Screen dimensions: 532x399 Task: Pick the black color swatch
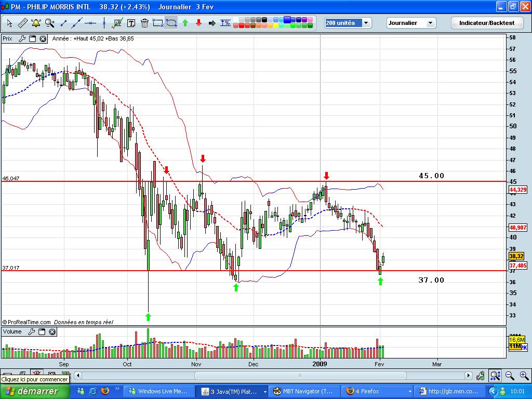pos(264,19)
